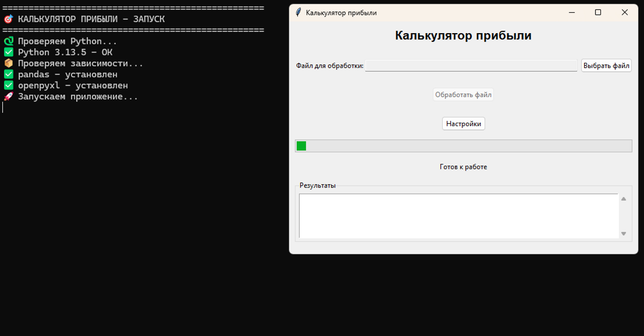
Task: Click the package icon beside Проверяем зависимости
Action: (x=9, y=63)
